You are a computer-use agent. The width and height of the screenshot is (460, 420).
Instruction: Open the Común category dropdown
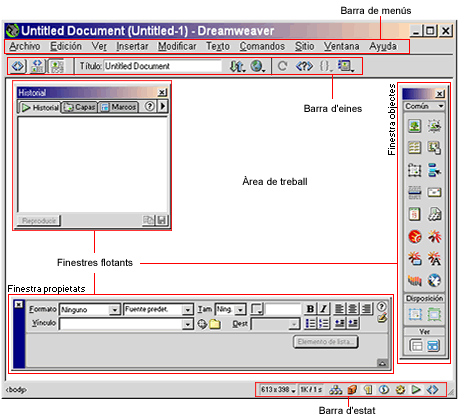(424, 106)
